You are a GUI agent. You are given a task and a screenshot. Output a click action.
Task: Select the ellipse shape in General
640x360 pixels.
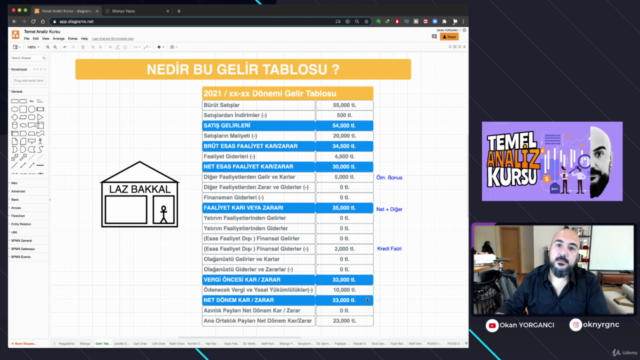(15, 109)
